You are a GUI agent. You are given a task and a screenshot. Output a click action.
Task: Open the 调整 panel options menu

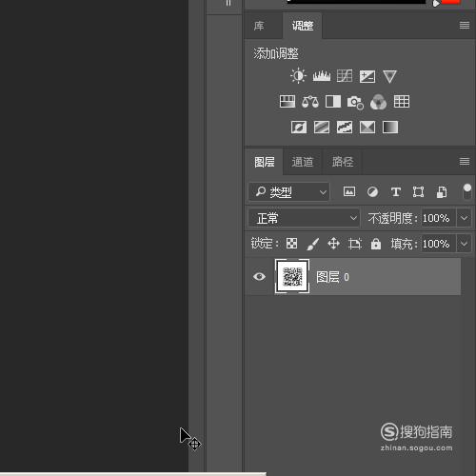click(465, 26)
